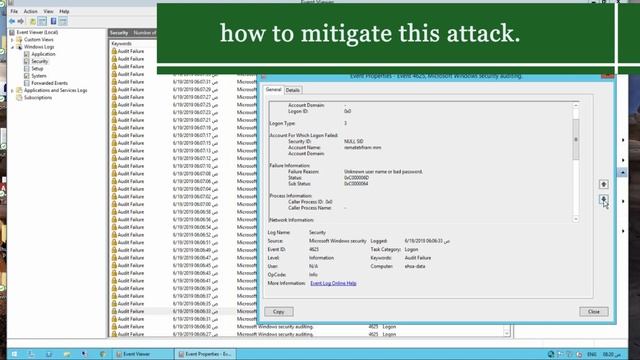Click the blue Help icon in toolbar
Image resolution: width=640 pixels, height=360 pixels.
pyautogui.click(x=53, y=21)
